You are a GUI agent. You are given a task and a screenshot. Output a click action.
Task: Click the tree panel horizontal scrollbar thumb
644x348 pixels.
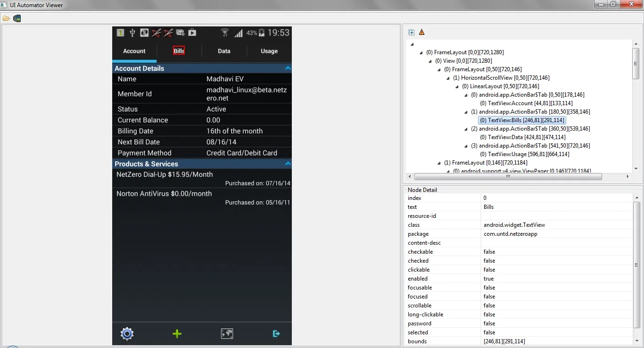[508, 177]
